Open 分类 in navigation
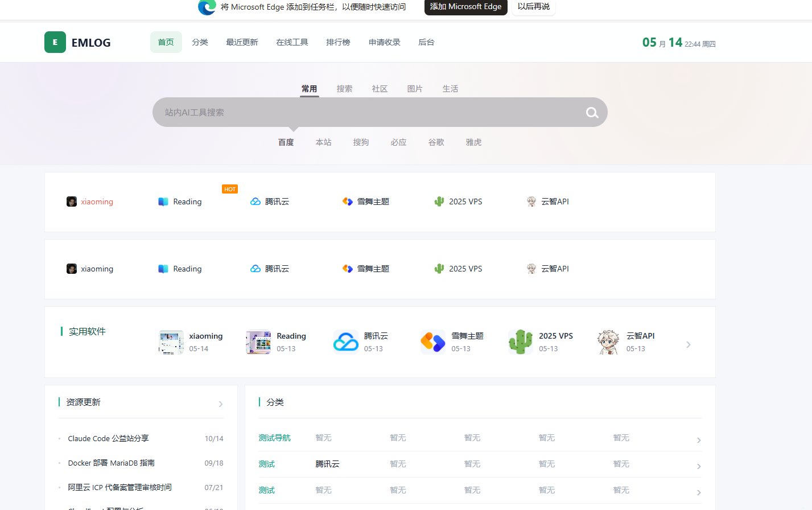This screenshot has width=812, height=510. pyautogui.click(x=200, y=42)
